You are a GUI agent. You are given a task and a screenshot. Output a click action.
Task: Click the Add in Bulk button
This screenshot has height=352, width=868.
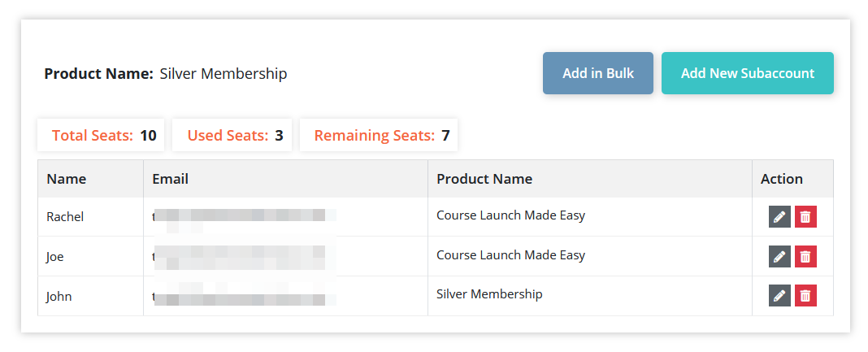[x=598, y=73]
